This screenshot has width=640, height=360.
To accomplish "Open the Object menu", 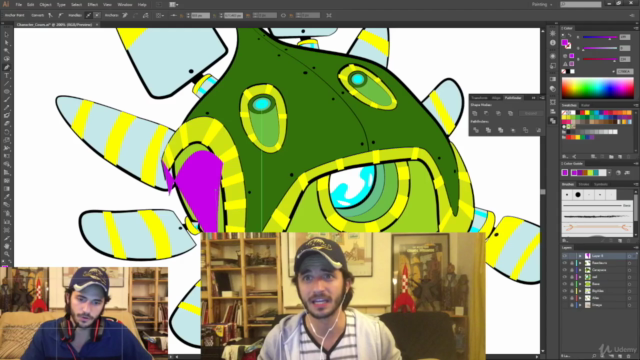I will [45, 4].
